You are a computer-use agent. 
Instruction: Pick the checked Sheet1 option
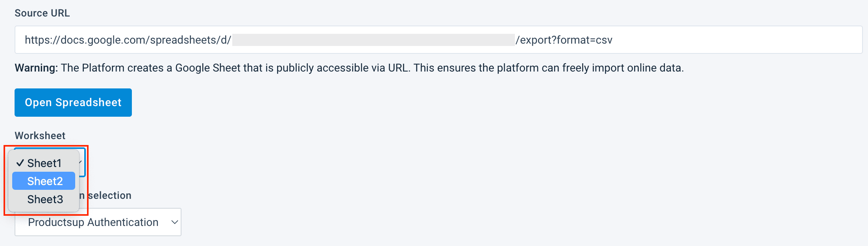tap(44, 163)
